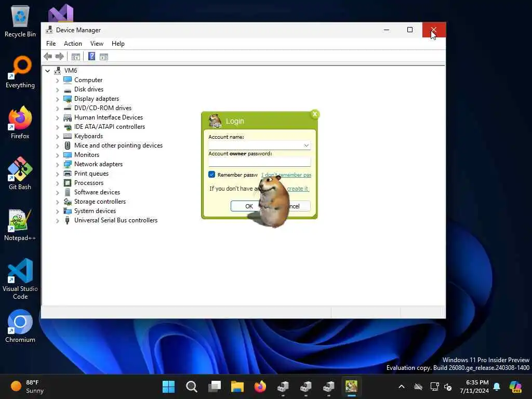Open the Recycle Bin desktop icon
Screen dimensions: 532x399
20,21
